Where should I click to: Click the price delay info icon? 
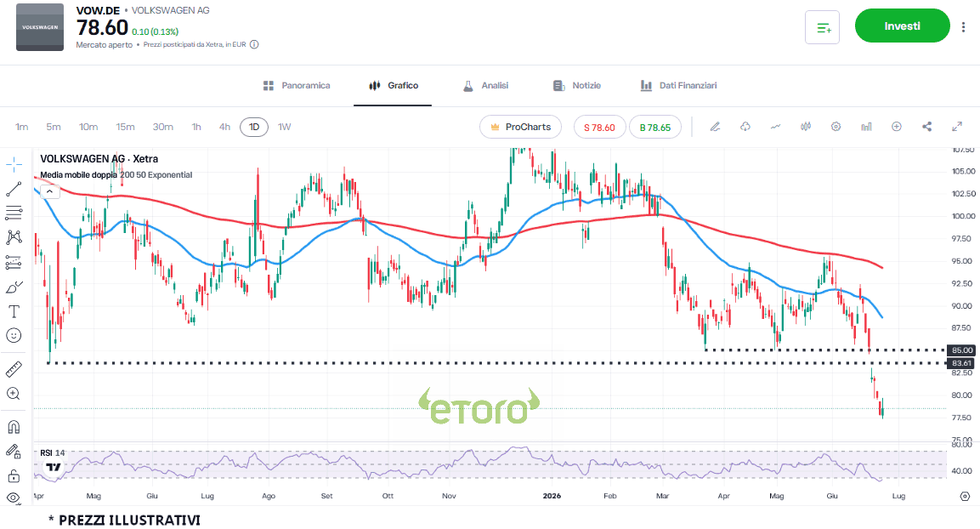pyautogui.click(x=254, y=44)
